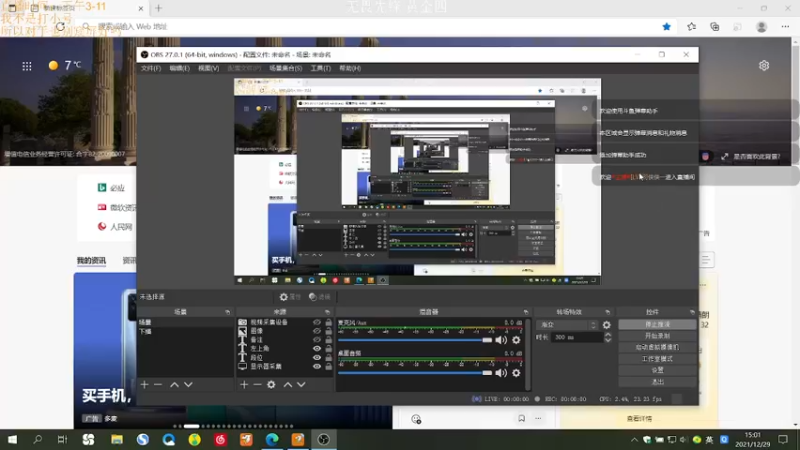Open 文件(F) menu in OBS
This screenshot has width=800, height=450.
151,68
